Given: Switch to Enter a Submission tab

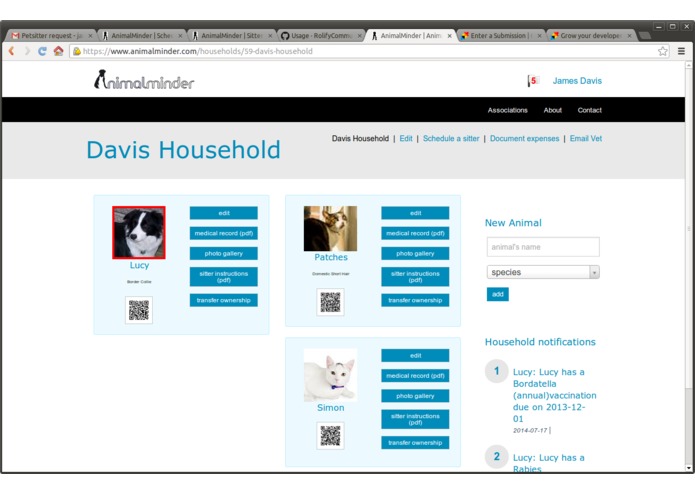Looking at the screenshot, I should [x=500, y=35].
